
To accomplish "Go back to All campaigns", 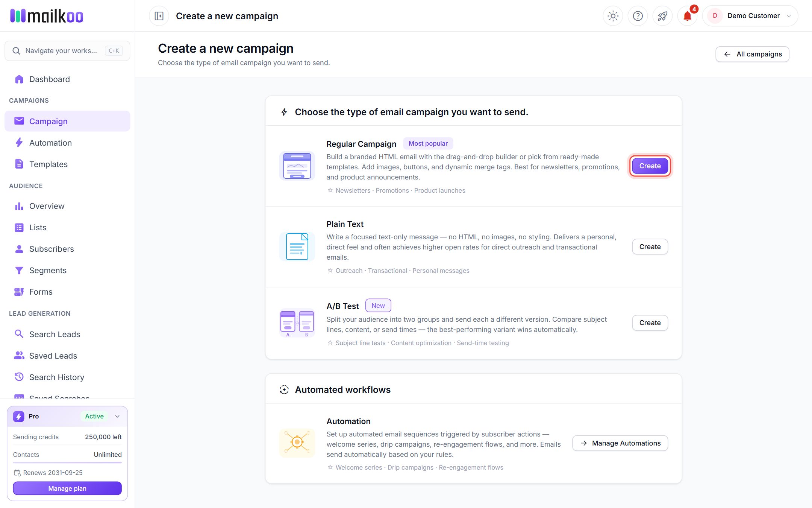I will (752, 54).
